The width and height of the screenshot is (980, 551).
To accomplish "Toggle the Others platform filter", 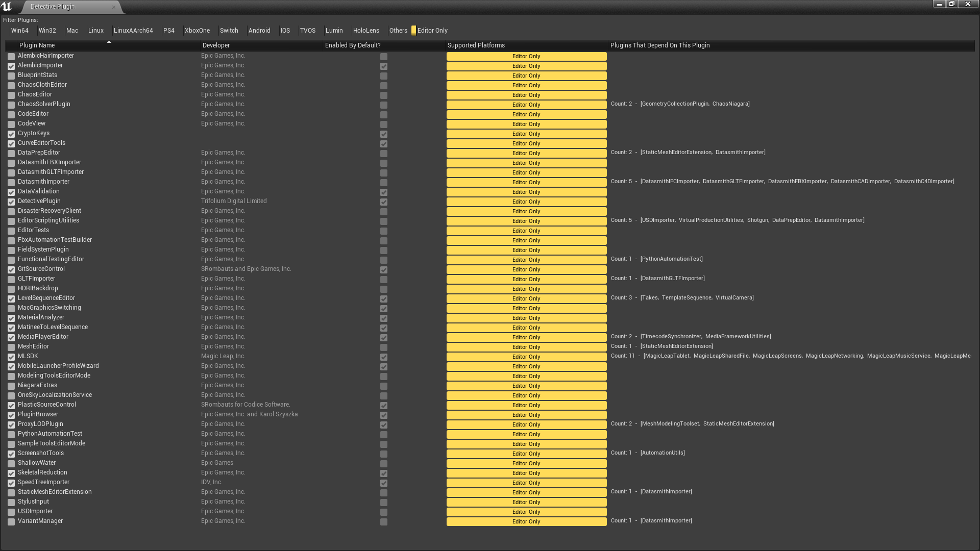I will pyautogui.click(x=398, y=31).
